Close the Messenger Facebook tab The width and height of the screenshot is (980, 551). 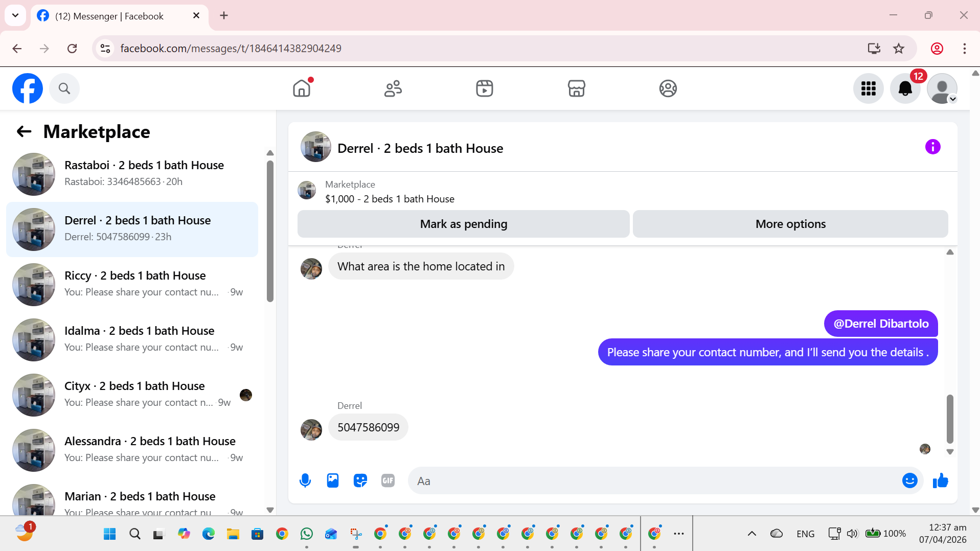196,16
